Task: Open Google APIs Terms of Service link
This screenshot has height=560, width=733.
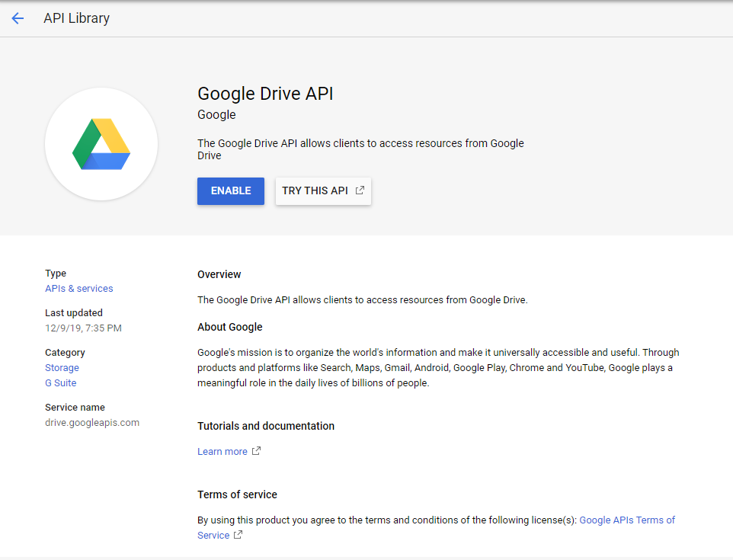Action: 626,520
